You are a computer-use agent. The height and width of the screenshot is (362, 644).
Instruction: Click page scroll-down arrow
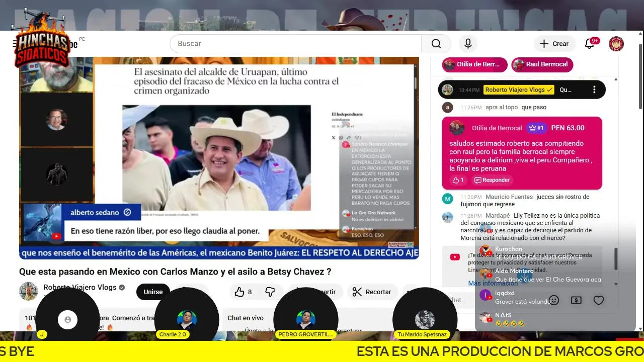(640, 328)
